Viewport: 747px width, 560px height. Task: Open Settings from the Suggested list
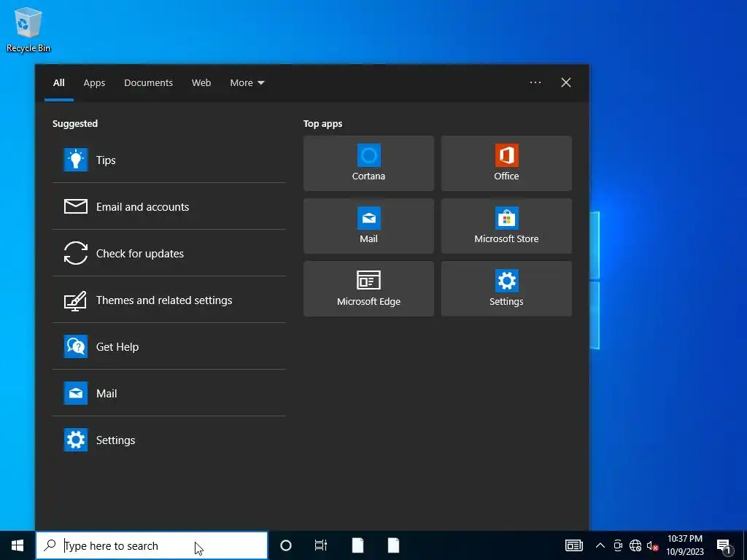169,440
